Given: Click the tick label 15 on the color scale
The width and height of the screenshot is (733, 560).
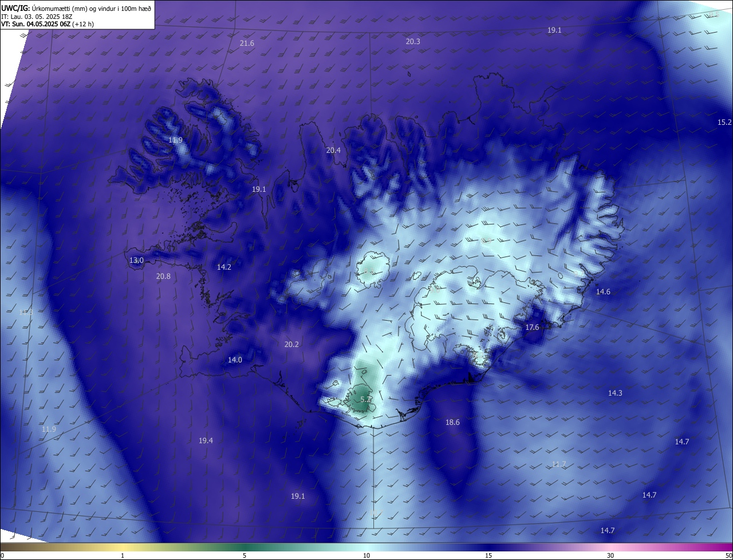Looking at the screenshot, I should [488, 555].
